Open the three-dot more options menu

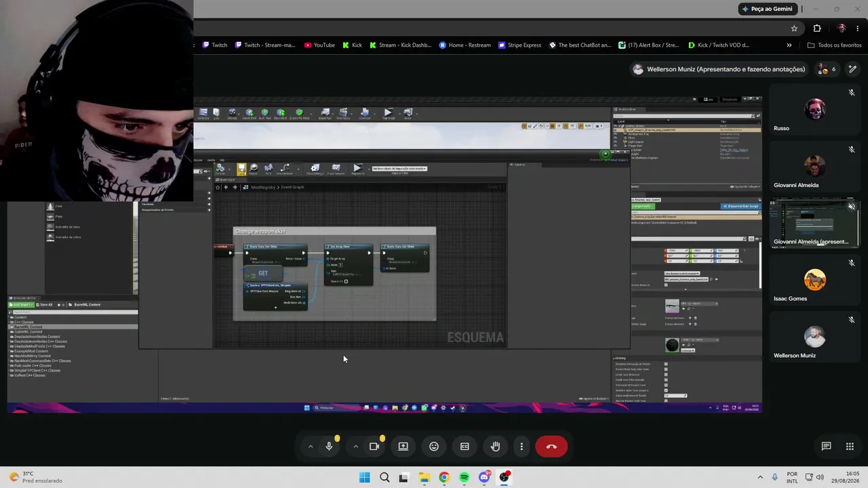(x=521, y=447)
